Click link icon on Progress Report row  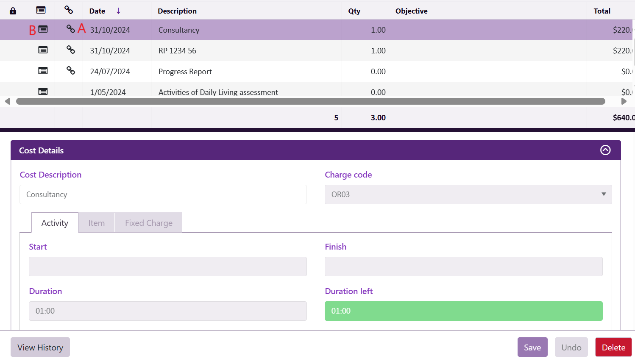click(71, 70)
